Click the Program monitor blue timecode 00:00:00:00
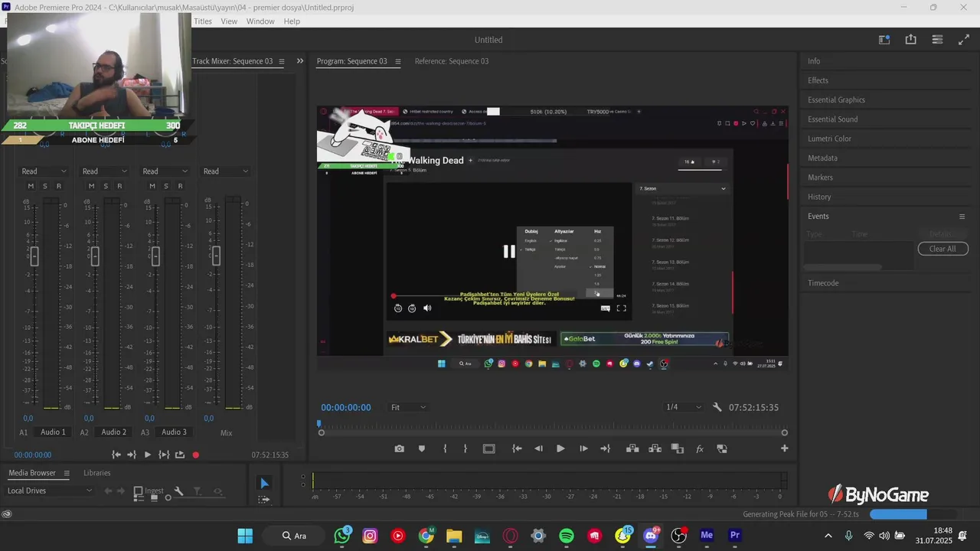 tap(346, 408)
